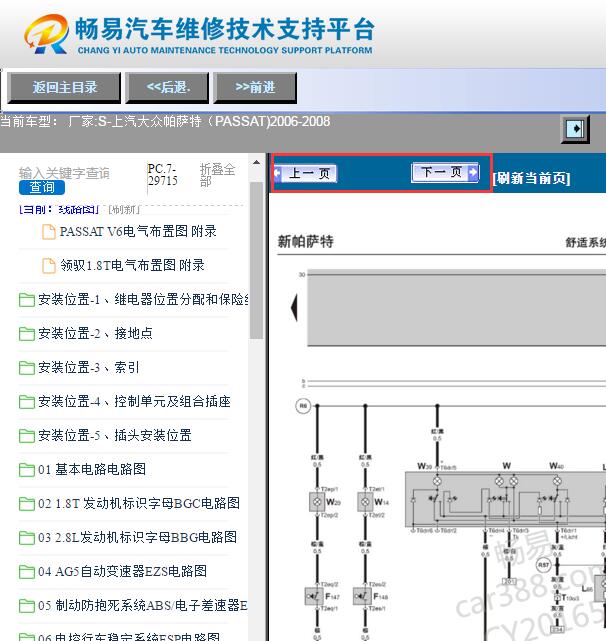
Task: Expand folder 02 1.8T 发动机标识字母BGC电路图
Action: click(x=139, y=503)
